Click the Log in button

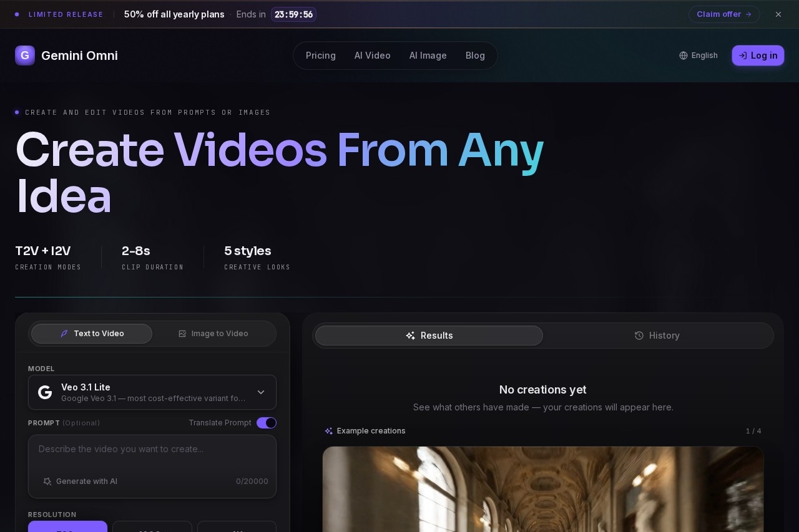pyautogui.click(x=758, y=56)
